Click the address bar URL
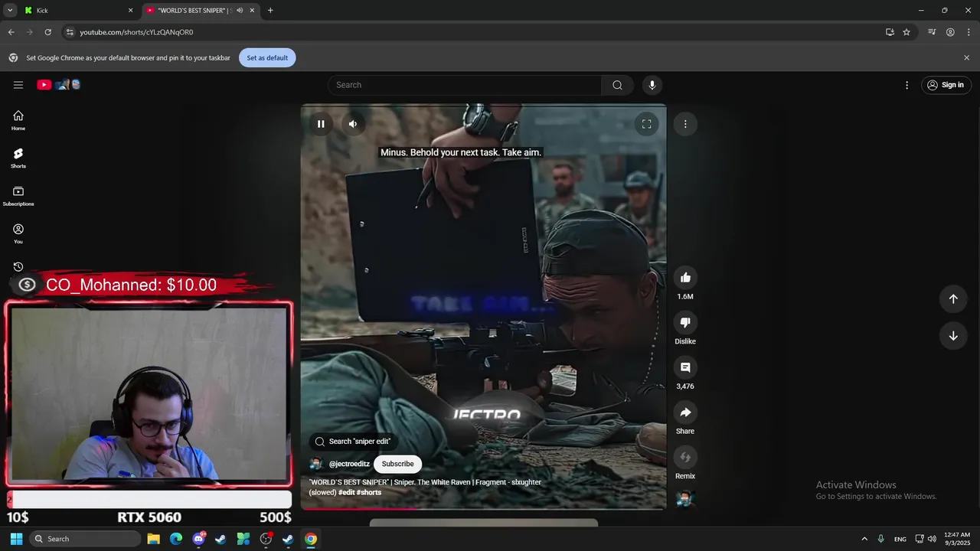Viewport: 980px width, 551px height. (136, 32)
